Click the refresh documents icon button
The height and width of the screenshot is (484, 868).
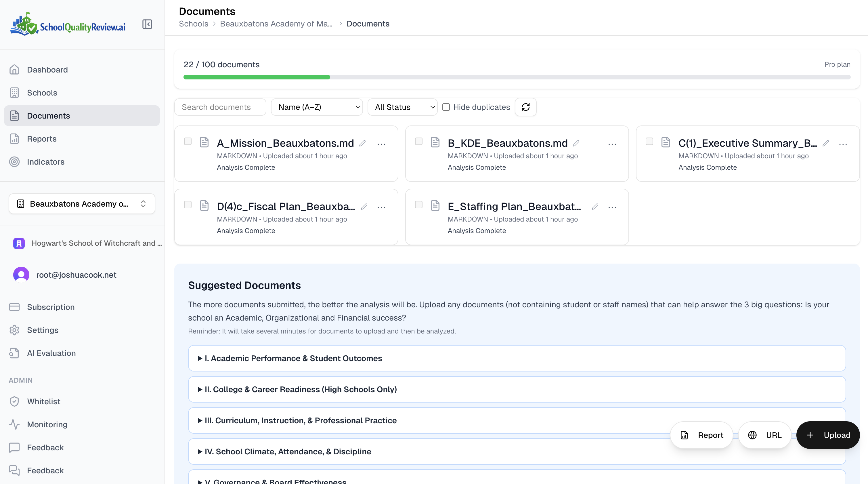[525, 107]
